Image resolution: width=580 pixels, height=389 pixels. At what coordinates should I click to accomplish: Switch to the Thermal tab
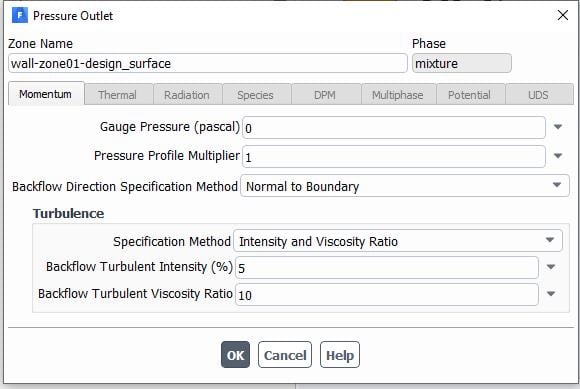click(118, 95)
